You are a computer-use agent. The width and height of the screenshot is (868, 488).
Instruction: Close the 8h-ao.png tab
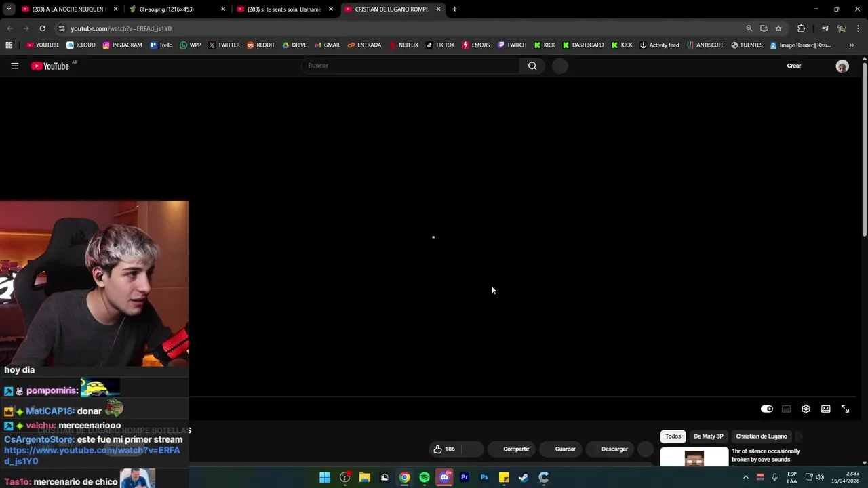coord(223,9)
